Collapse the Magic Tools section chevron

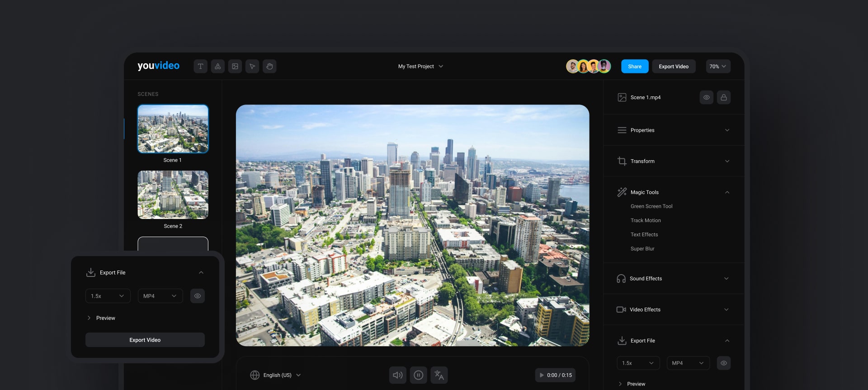tap(727, 192)
